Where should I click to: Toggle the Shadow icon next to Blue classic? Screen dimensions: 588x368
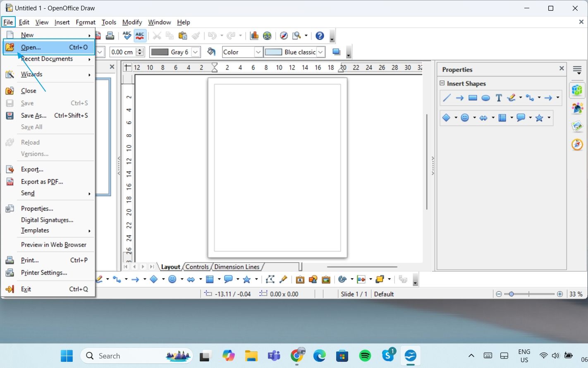(x=336, y=52)
